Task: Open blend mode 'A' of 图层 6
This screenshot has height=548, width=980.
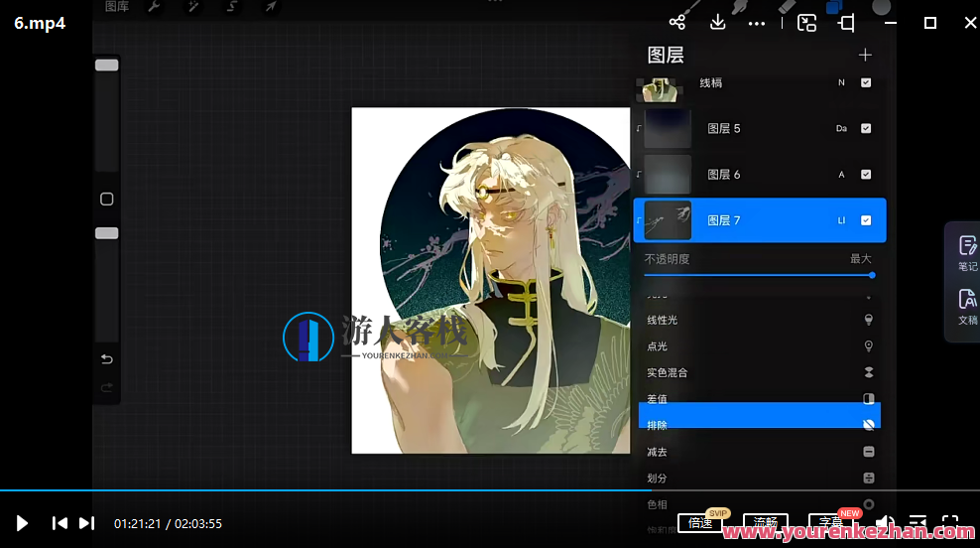Action: (841, 175)
